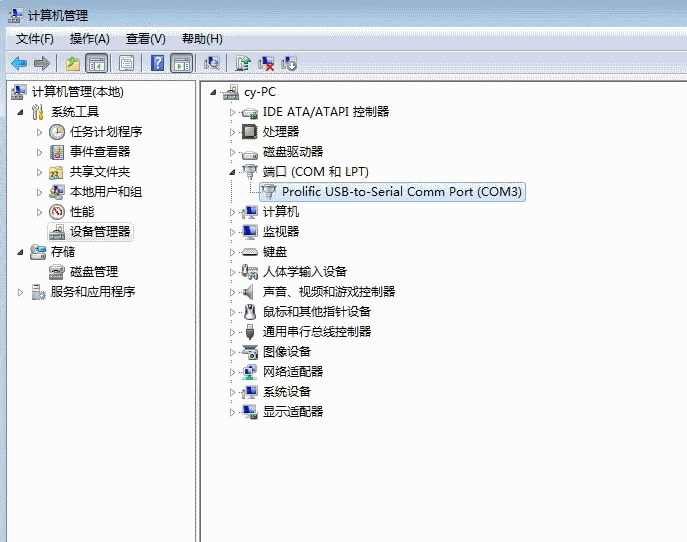Collapse the cy-PC device tree root

point(213,92)
